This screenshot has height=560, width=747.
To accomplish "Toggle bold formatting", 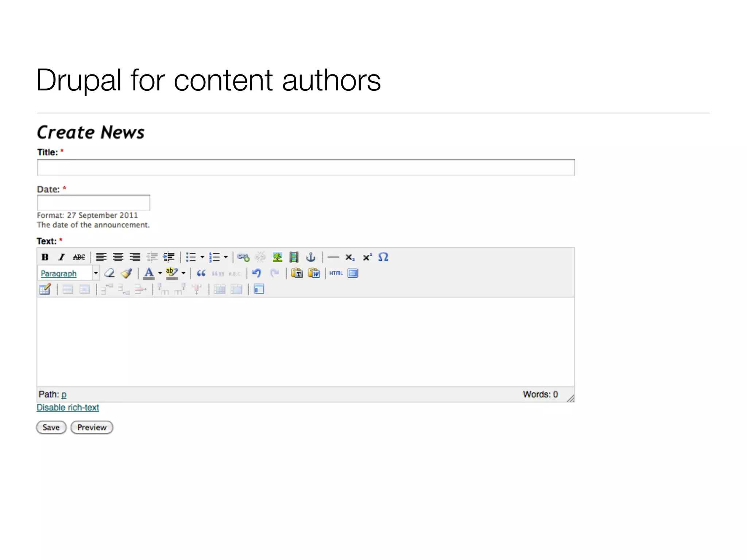I will (x=45, y=257).
